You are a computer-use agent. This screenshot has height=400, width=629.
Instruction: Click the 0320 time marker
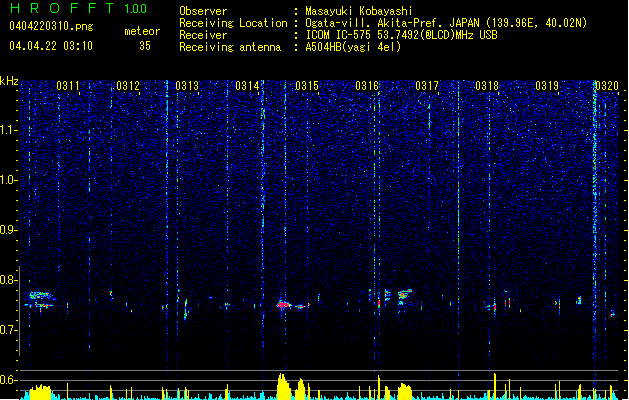pos(607,86)
